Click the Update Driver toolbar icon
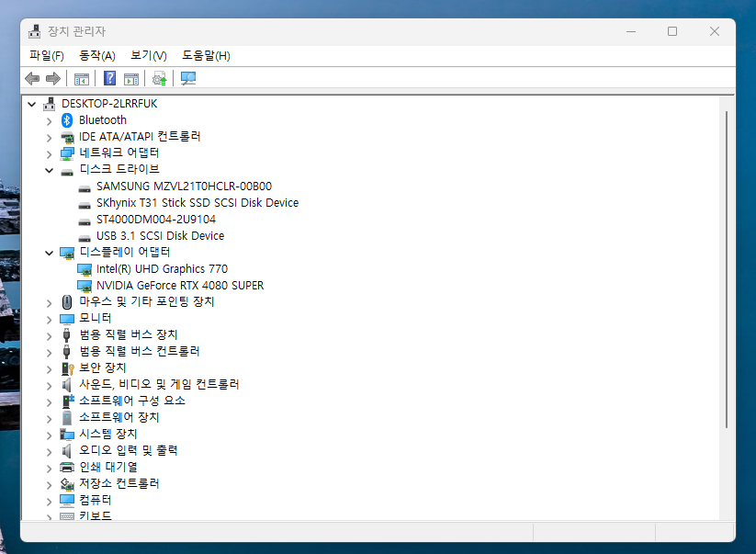Image resolution: width=756 pixels, height=554 pixels. click(x=159, y=79)
